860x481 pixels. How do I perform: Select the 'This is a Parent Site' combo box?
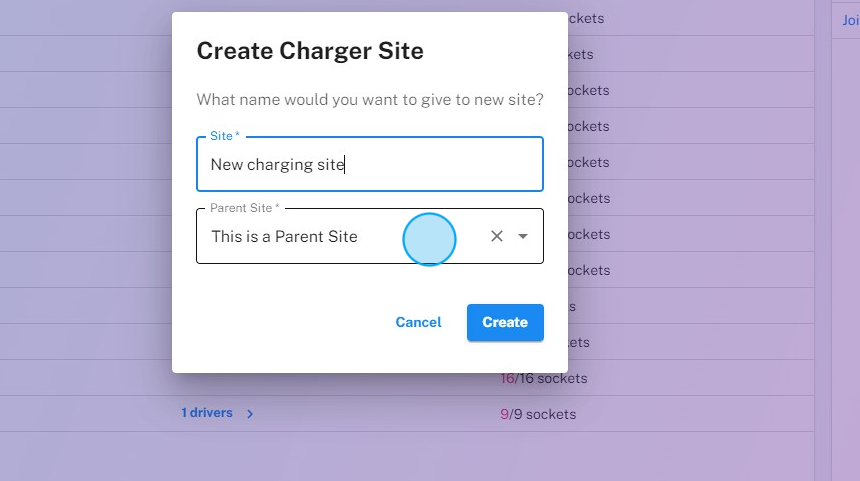340,237
